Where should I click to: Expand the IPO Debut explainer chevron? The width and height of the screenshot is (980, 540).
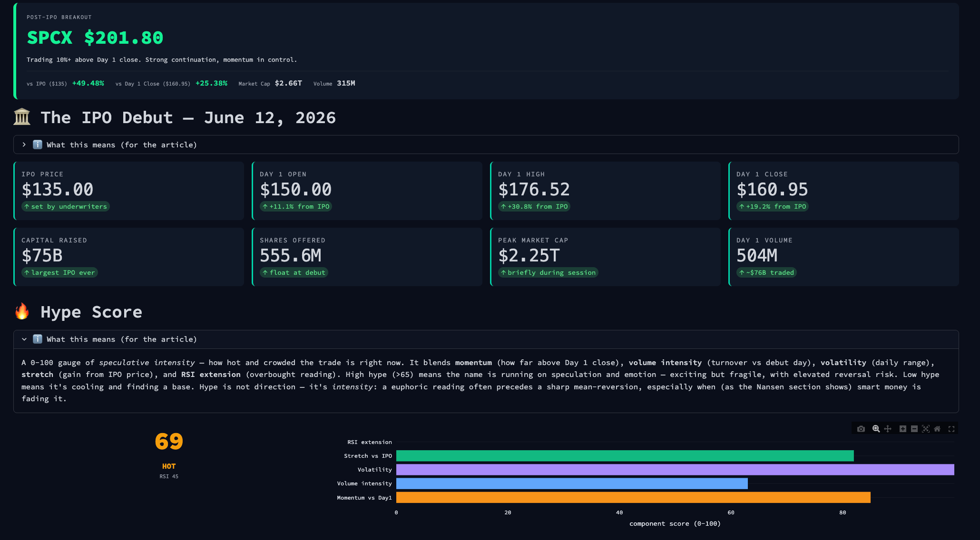tap(24, 145)
